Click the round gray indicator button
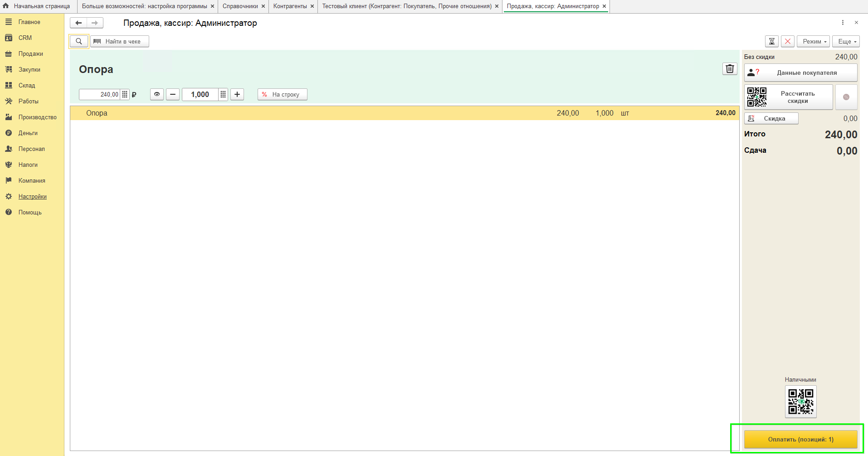The height and width of the screenshot is (456, 868). pyautogui.click(x=846, y=97)
